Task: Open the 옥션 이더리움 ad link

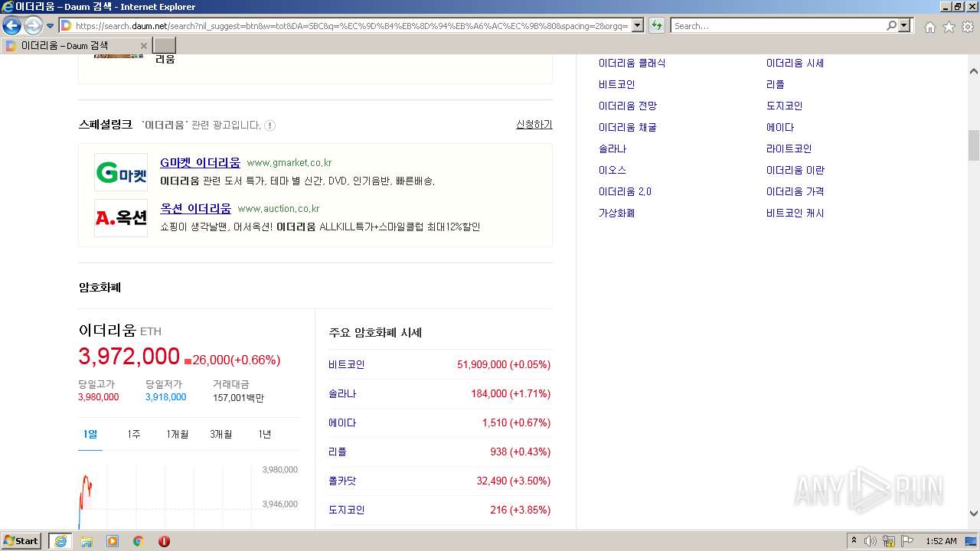Action: [x=195, y=208]
